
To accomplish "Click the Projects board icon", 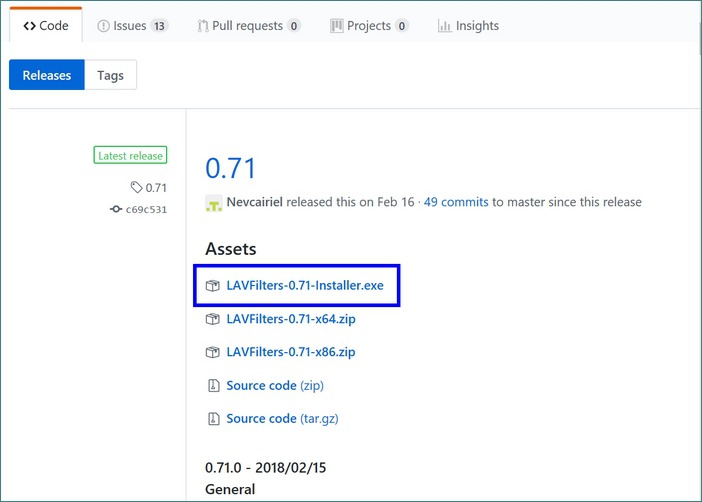I will pyautogui.click(x=337, y=26).
